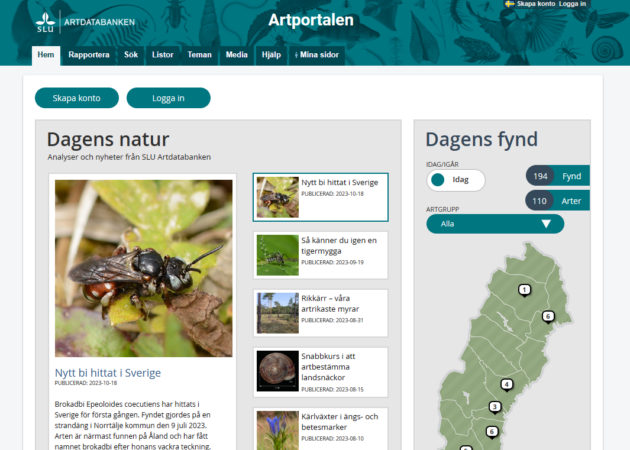Open the Listor menu tab

click(x=163, y=55)
